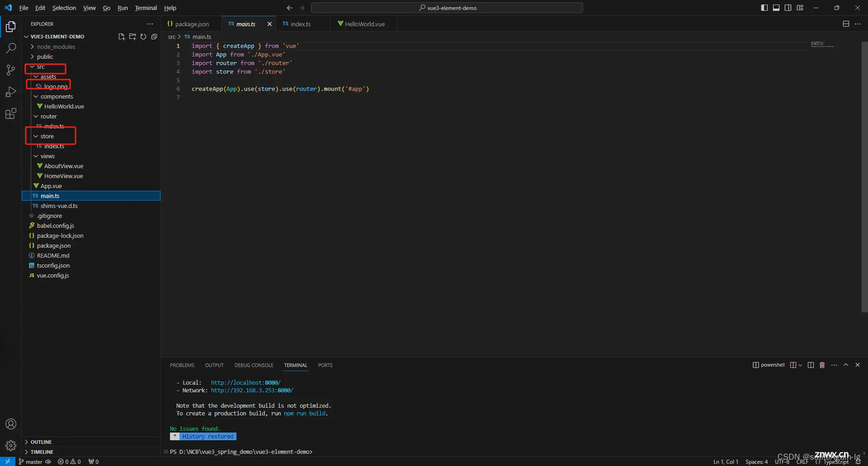Screen dimensions: 868x466
Task: Open remote window from status bar
Action: pos(8,461)
